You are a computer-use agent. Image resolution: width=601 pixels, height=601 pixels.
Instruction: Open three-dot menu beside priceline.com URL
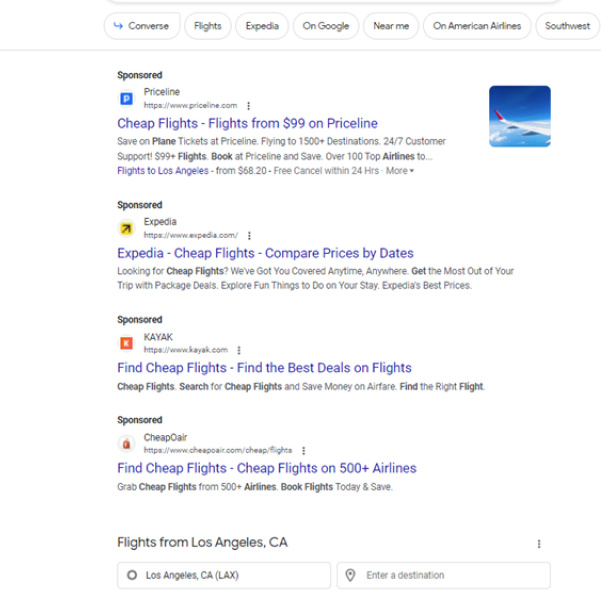[248, 106]
